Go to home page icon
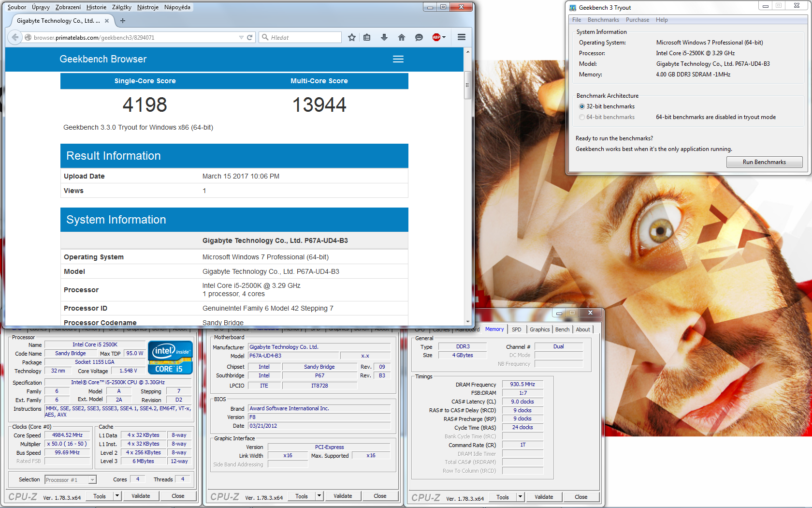Viewport: 812px width, 508px height. pyautogui.click(x=402, y=37)
